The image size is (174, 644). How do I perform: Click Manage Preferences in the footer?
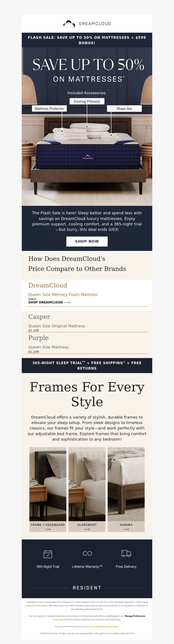(135, 616)
